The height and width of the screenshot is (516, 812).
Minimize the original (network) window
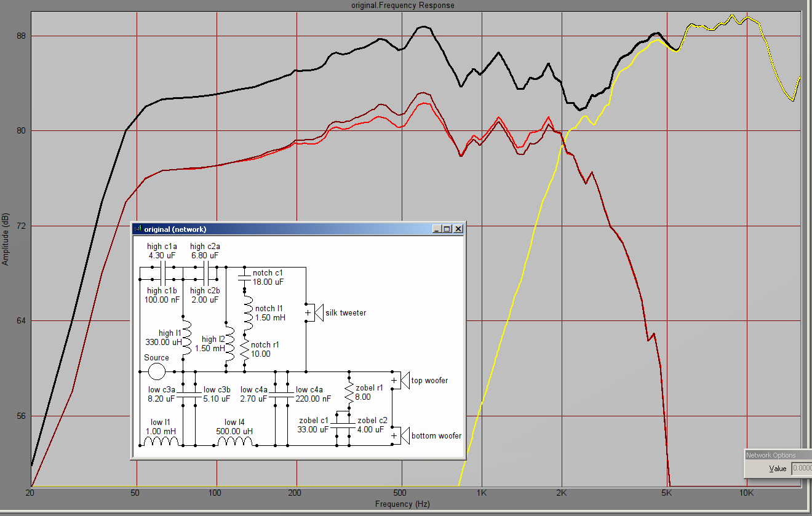[437, 228]
